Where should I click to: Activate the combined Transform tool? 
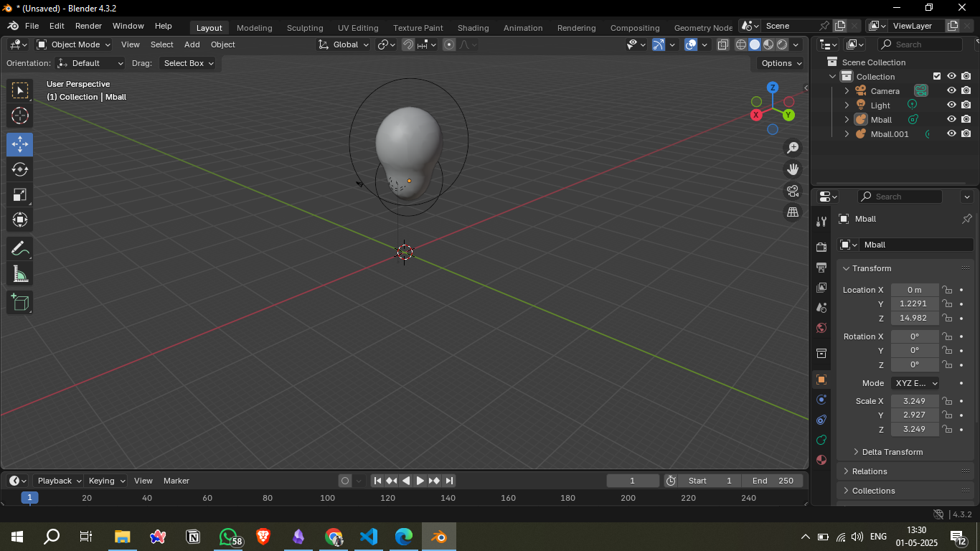click(20, 220)
